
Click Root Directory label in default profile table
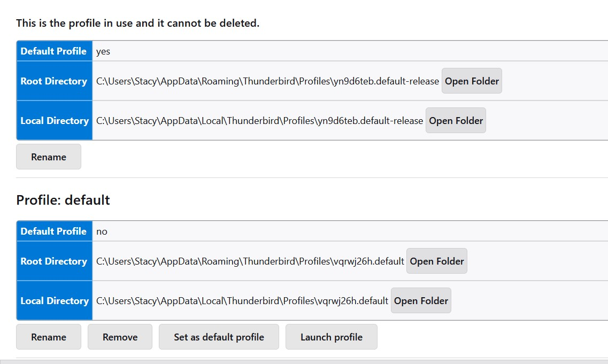pyautogui.click(x=53, y=261)
